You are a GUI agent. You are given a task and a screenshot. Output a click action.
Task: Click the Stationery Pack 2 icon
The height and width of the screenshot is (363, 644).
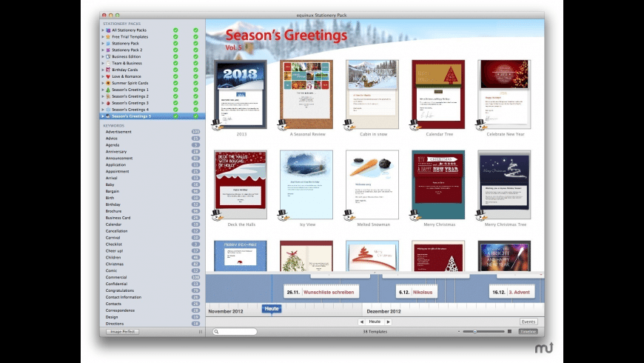108,50
